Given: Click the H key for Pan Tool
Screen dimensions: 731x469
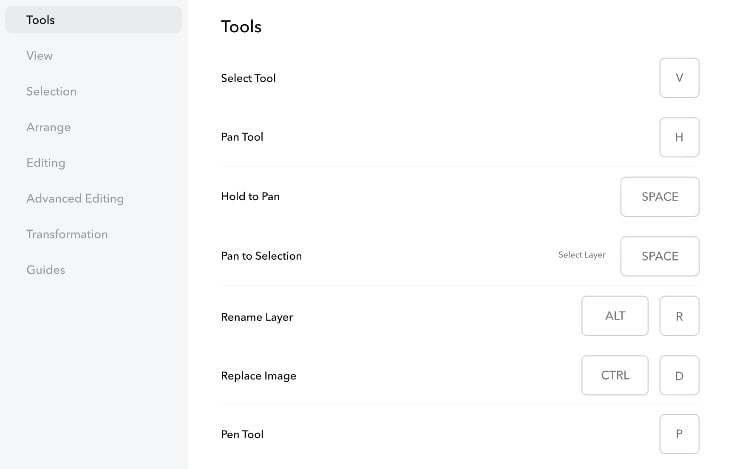Looking at the screenshot, I should [679, 137].
